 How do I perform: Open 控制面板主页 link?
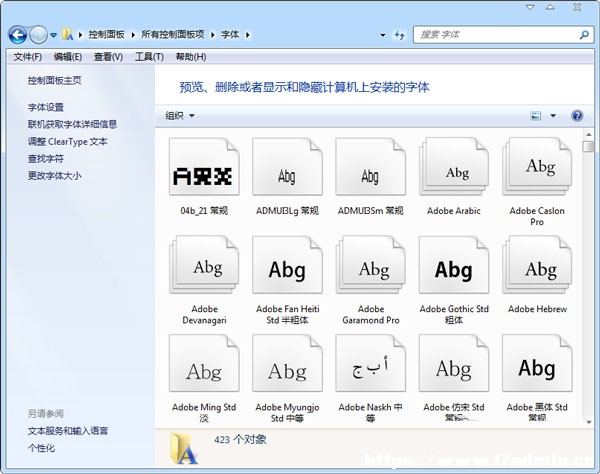pyautogui.click(x=54, y=80)
